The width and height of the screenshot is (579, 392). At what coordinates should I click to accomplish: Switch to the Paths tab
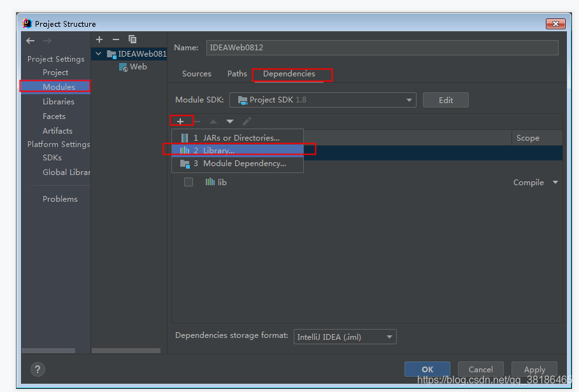tap(237, 74)
